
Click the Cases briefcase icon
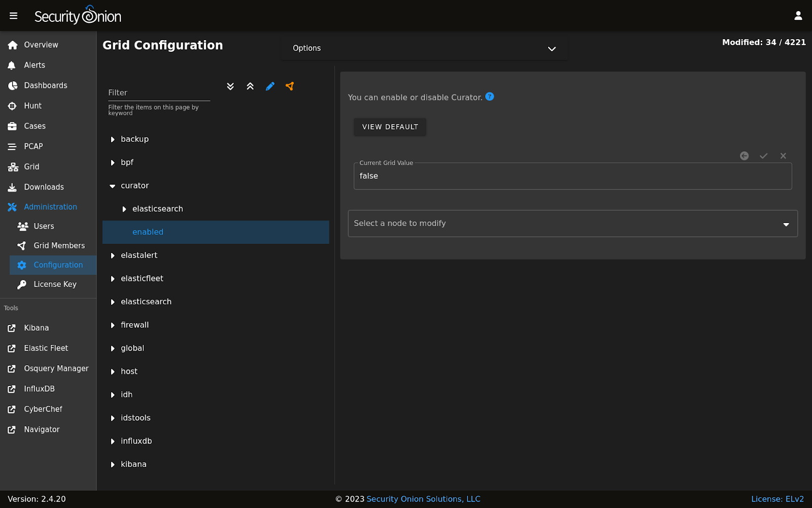click(13, 126)
